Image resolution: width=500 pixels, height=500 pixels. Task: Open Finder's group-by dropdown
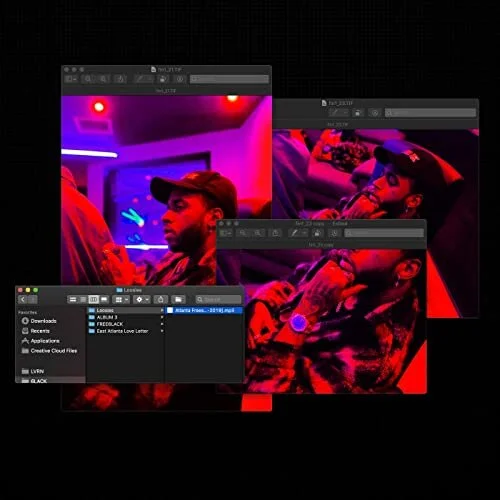(x=121, y=300)
